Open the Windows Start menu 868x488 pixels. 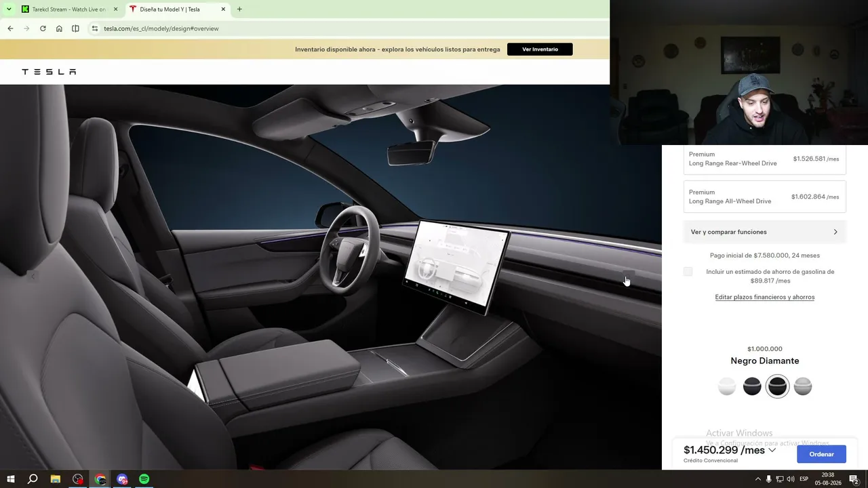(11, 479)
